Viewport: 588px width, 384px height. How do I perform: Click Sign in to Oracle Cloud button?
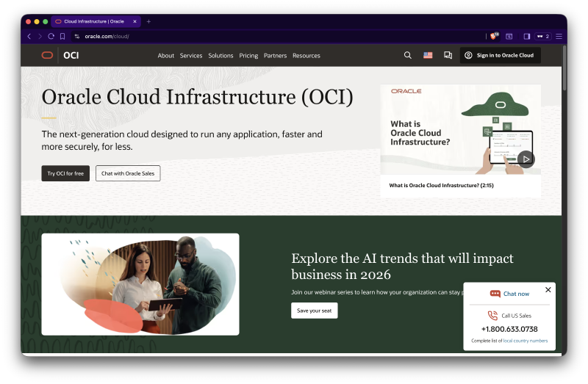[x=501, y=56]
